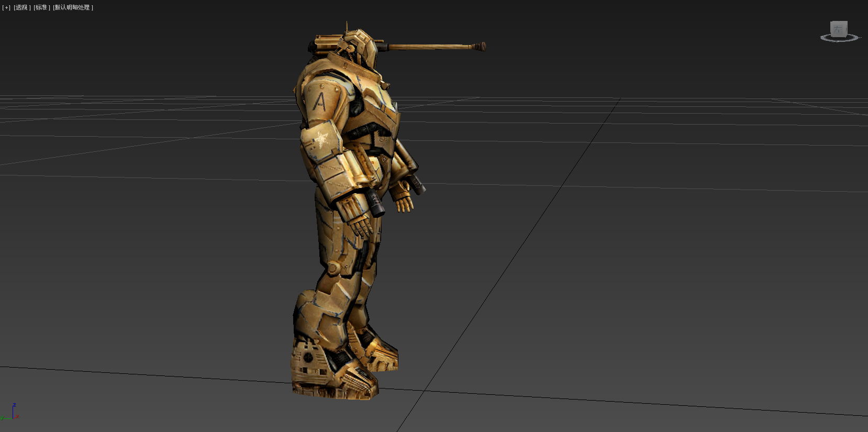Image resolution: width=868 pixels, height=432 pixels.
Task: Open the 标准 viewport label menu
Action: (x=42, y=7)
